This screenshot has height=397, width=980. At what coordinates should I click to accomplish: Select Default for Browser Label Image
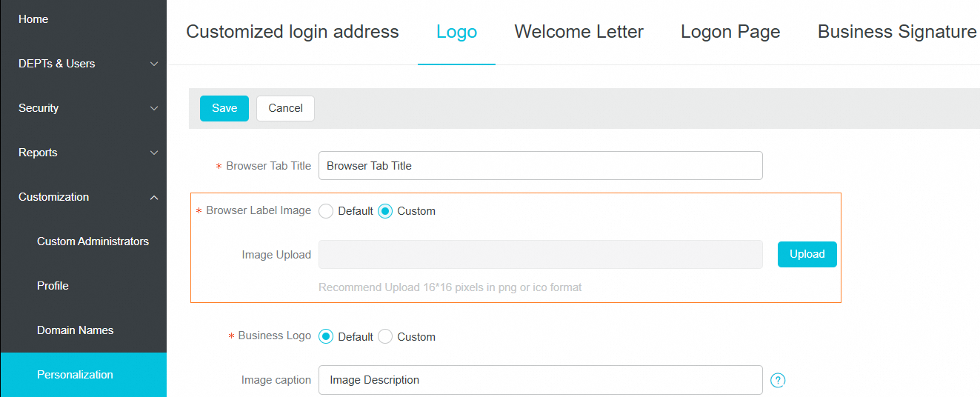[x=326, y=211]
